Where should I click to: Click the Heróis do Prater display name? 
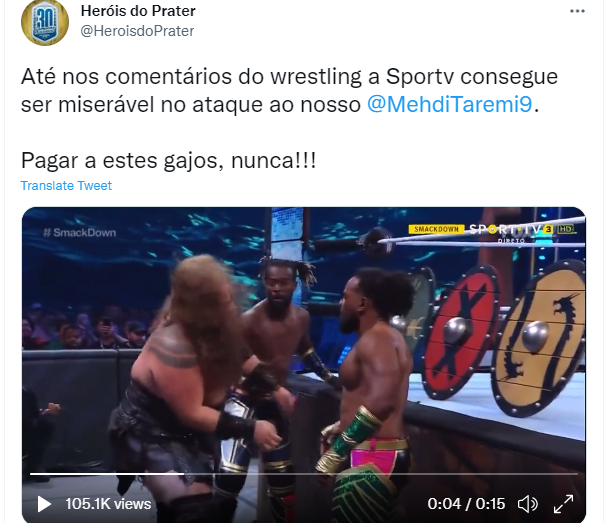point(138,11)
